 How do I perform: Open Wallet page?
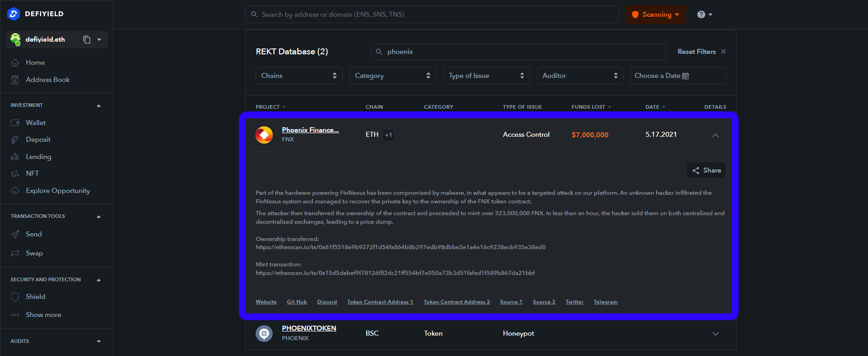coord(36,123)
